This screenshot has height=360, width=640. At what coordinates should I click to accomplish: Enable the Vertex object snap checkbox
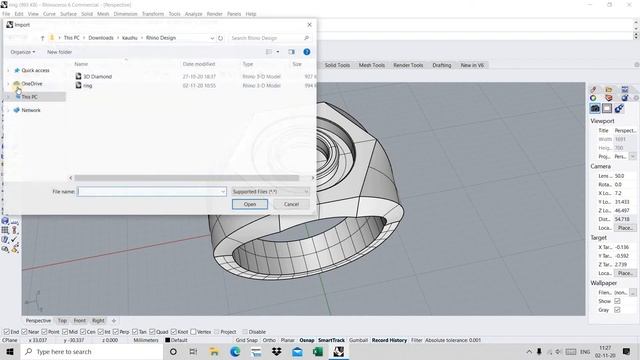click(x=193, y=332)
